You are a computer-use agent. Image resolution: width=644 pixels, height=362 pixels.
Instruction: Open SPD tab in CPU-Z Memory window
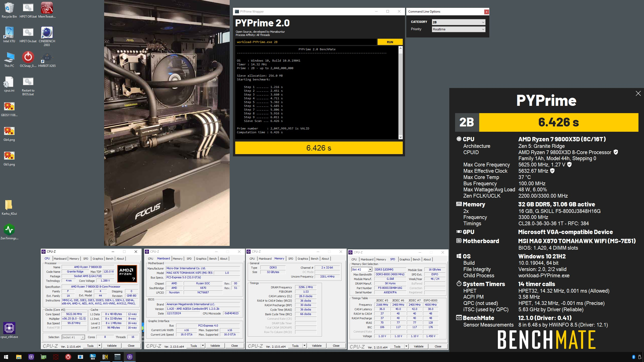click(x=291, y=259)
